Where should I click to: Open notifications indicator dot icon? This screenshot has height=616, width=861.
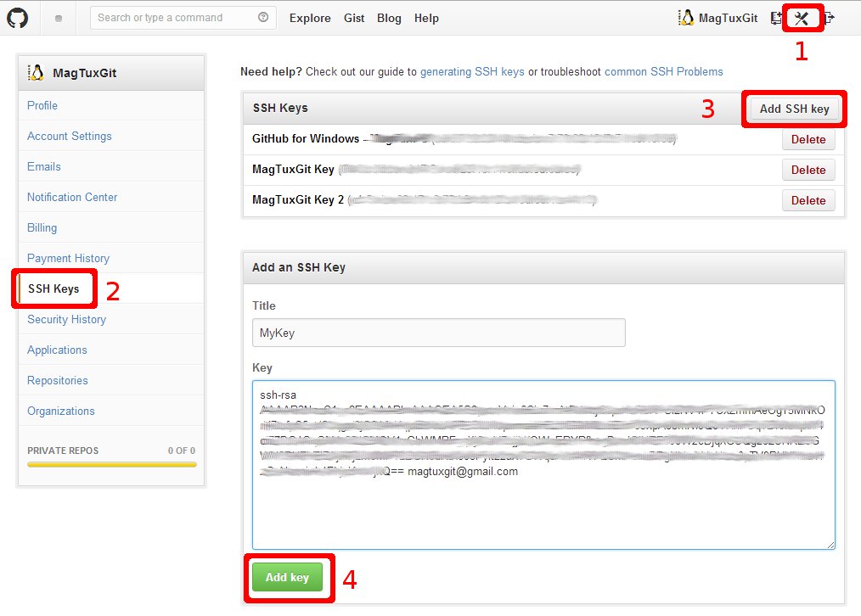click(x=59, y=18)
